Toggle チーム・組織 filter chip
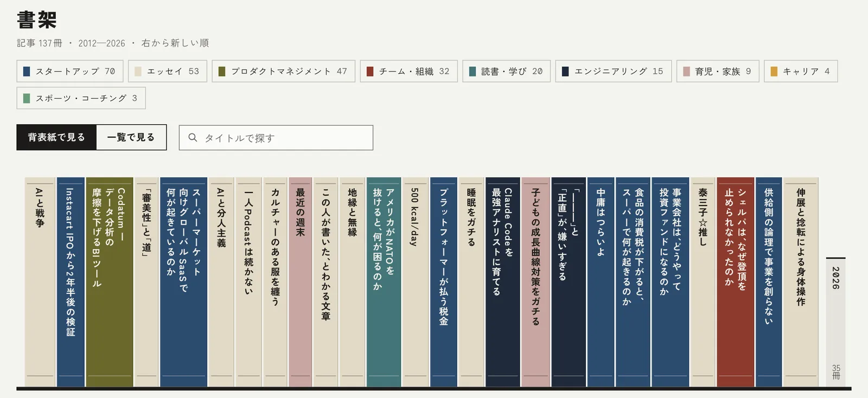868x398 pixels. pos(409,71)
